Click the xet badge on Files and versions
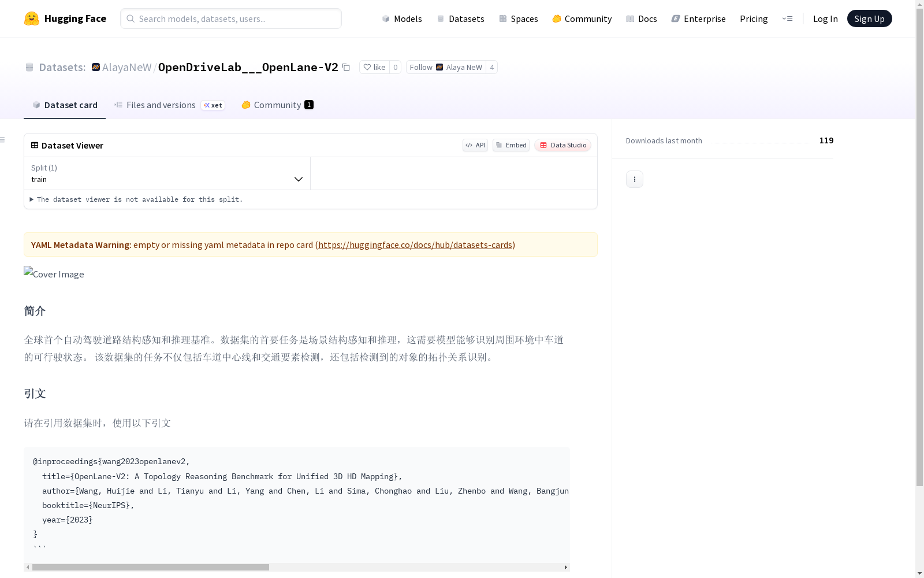Screen dimensions: 924x578 pyautogui.click(x=213, y=105)
